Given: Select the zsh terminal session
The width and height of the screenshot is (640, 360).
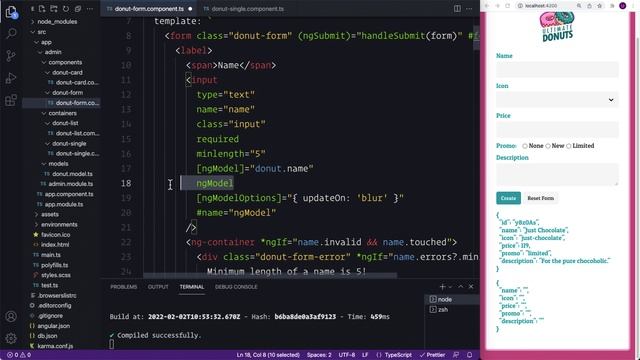Looking at the screenshot, I should click(452, 310).
